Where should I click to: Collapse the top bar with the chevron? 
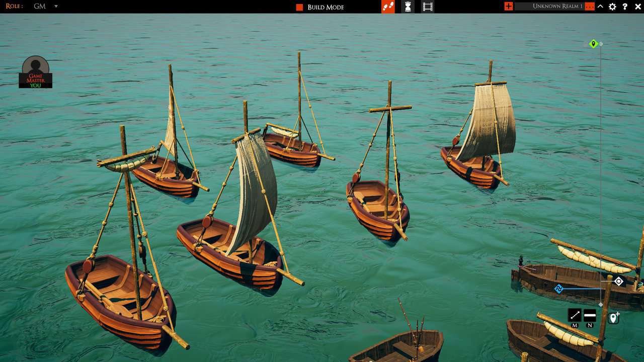point(601,7)
